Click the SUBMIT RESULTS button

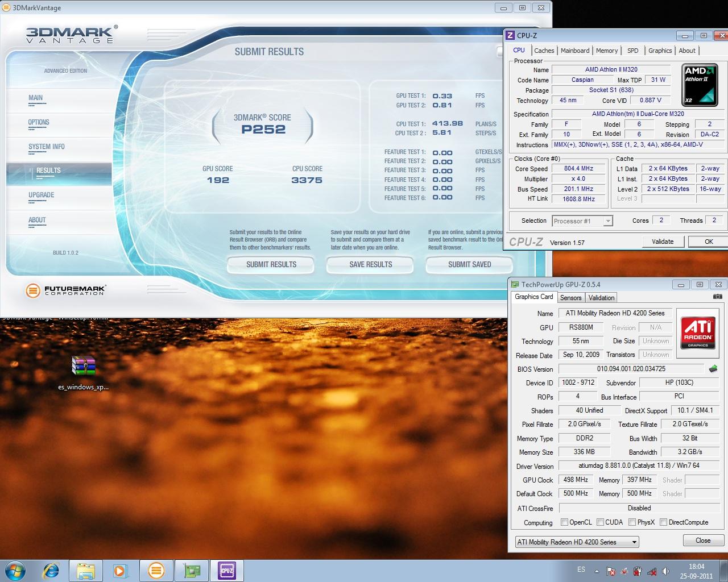click(271, 265)
